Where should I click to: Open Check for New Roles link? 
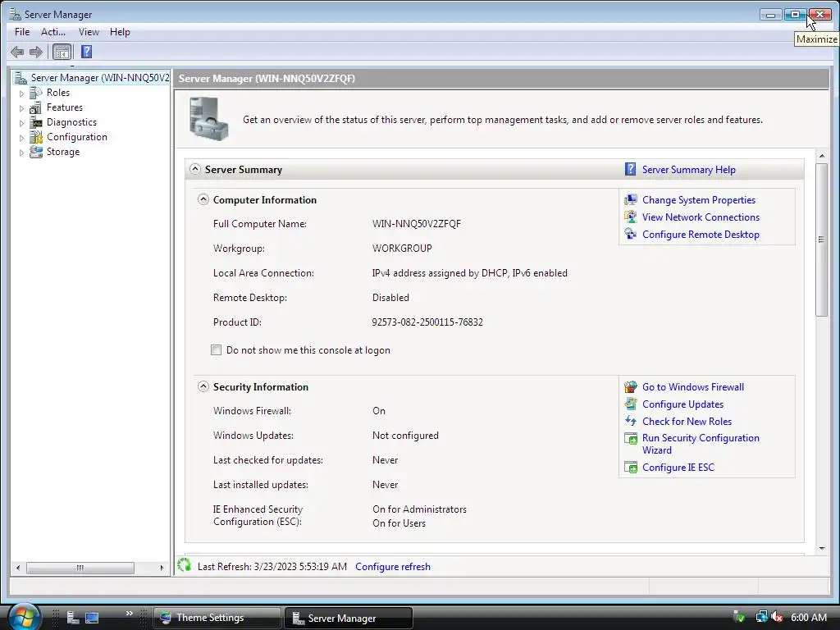point(687,421)
